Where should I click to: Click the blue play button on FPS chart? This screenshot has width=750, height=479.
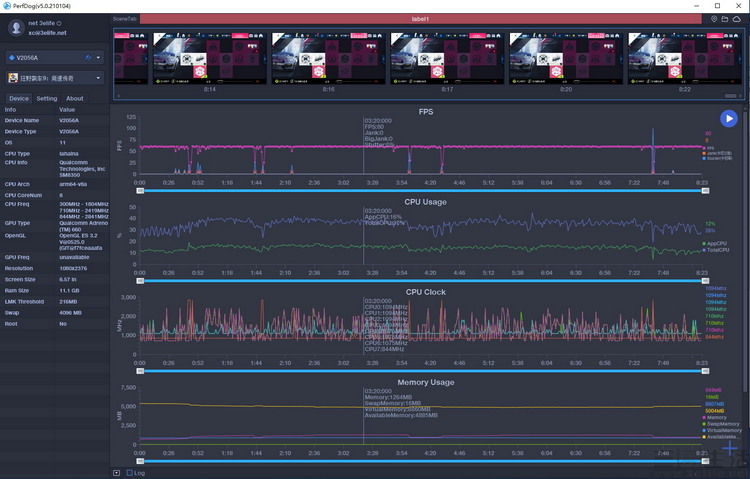728,119
